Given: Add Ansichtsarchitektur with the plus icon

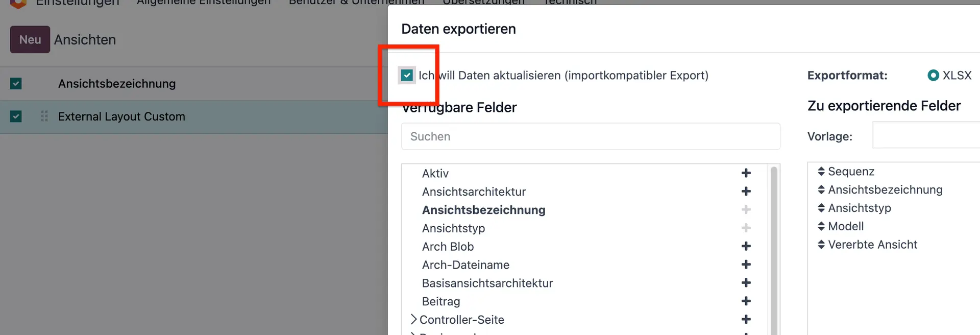Looking at the screenshot, I should pos(746,191).
